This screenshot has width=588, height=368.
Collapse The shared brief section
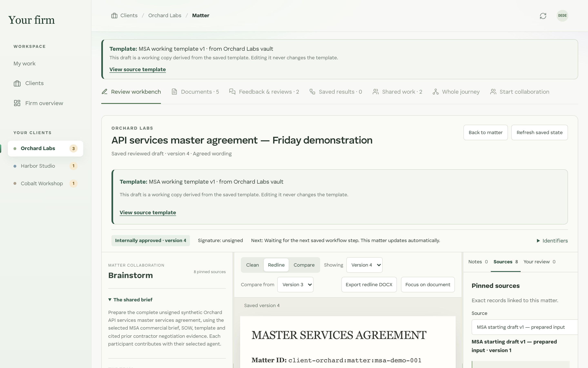130,300
